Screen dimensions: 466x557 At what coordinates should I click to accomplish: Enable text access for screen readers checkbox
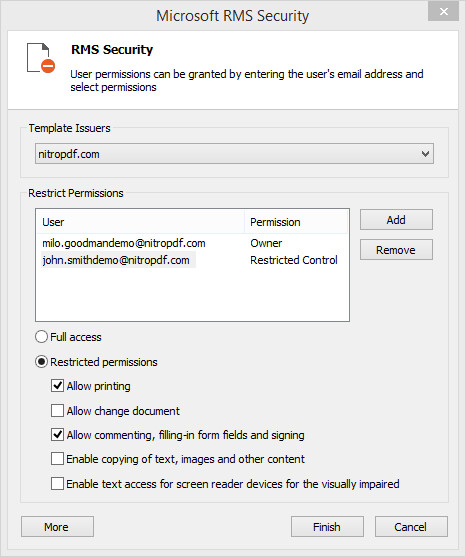58,484
